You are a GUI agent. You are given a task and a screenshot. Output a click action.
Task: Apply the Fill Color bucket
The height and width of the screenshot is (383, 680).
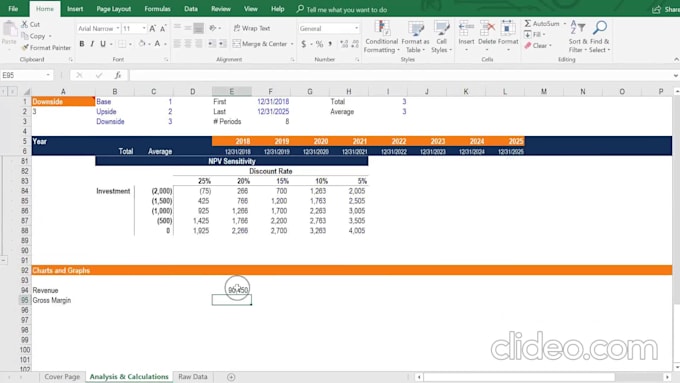[x=142, y=44]
